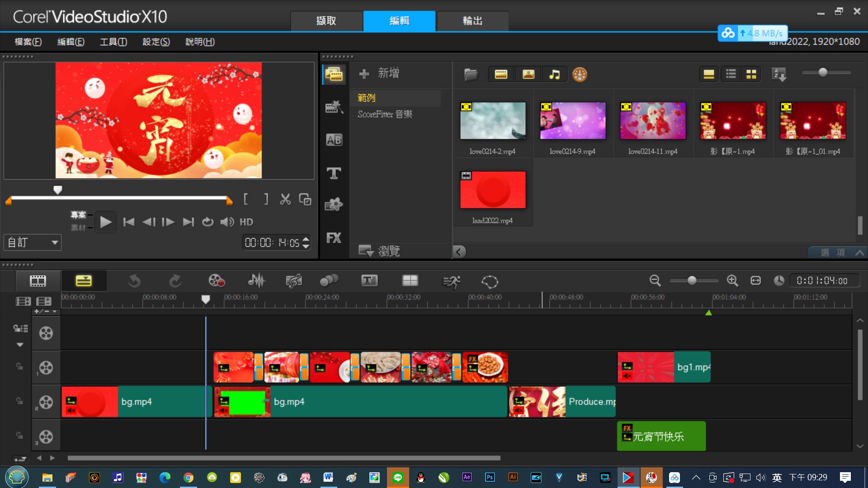Click the timeline zoom in magnifier

(x=732, y=281)
